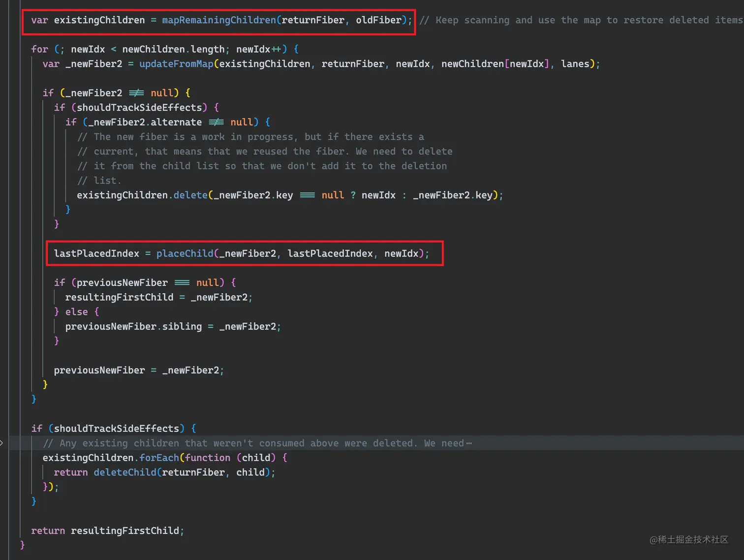Click the placeChild function call
Image resolution: width=744 pixels, height=560 pixels.
tap(185, 253)
